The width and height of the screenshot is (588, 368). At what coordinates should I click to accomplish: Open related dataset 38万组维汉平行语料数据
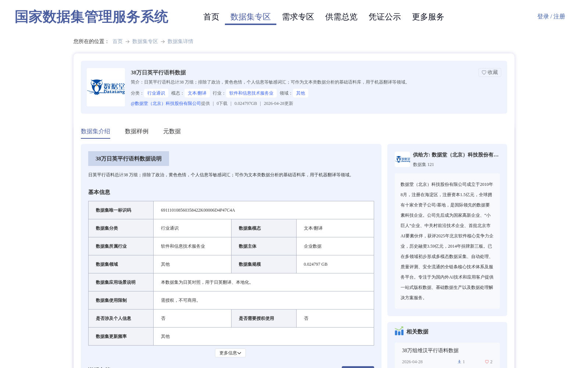click(430, 350)
